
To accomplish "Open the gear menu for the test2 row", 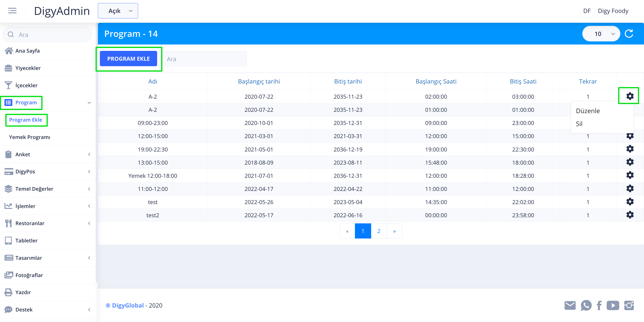I will click(x=630, y=215).
